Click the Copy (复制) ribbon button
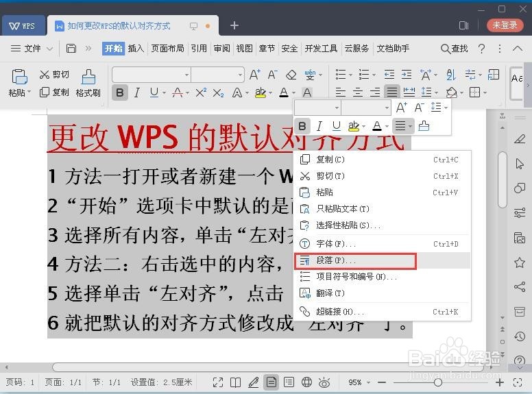 pos(54,93)
